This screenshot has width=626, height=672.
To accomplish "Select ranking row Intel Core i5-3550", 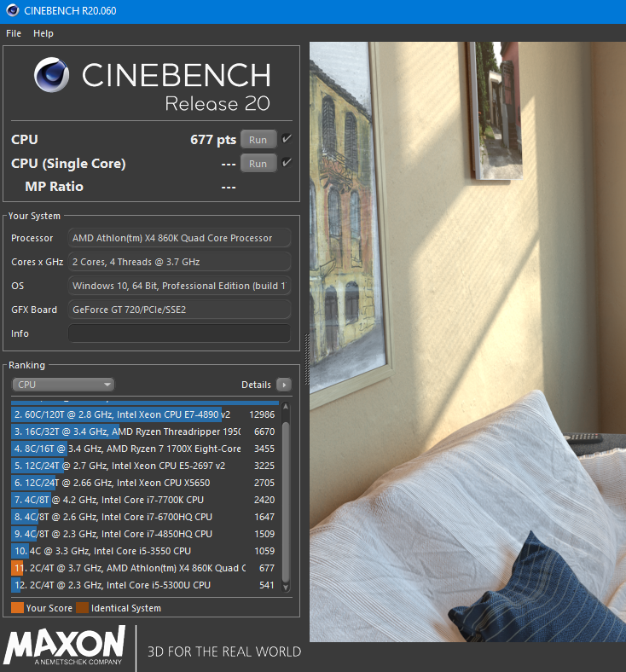I will coord(144,551).
